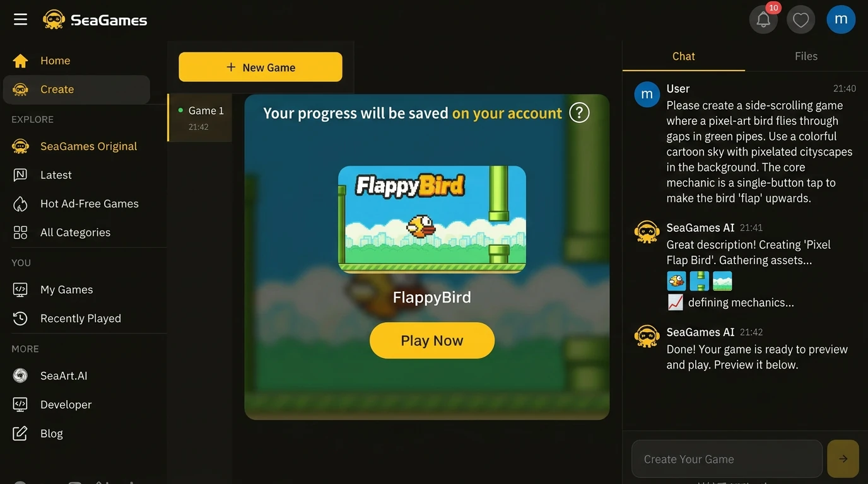
Task: Click the New Game button
Action: pos(261,67)
